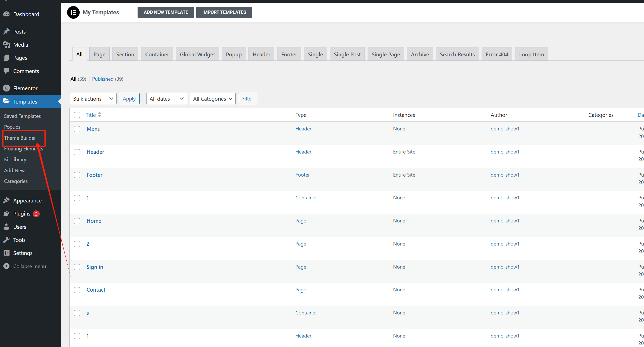Open the All Categories dropdown
The height and width of the screenshot is (347, 644).
click(x=212, y=99)
